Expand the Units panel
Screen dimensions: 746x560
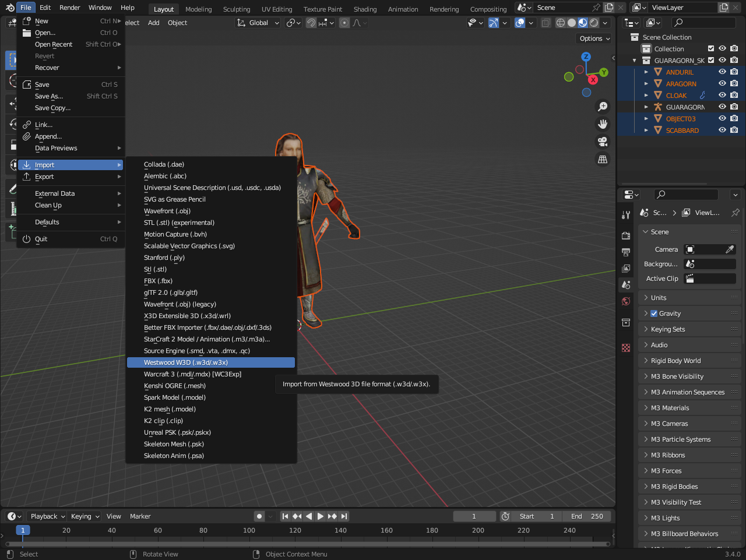659,298
